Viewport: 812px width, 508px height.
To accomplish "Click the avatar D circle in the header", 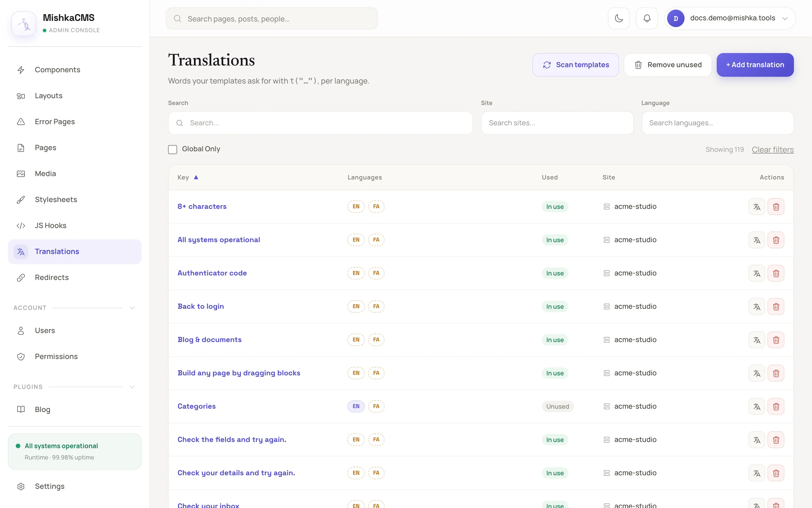I will click(676, 18).
